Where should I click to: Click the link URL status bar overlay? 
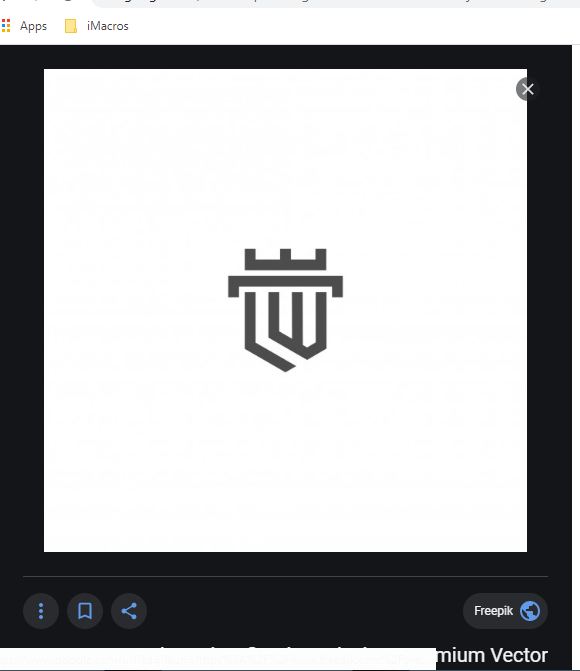click(x=218, y=659)
